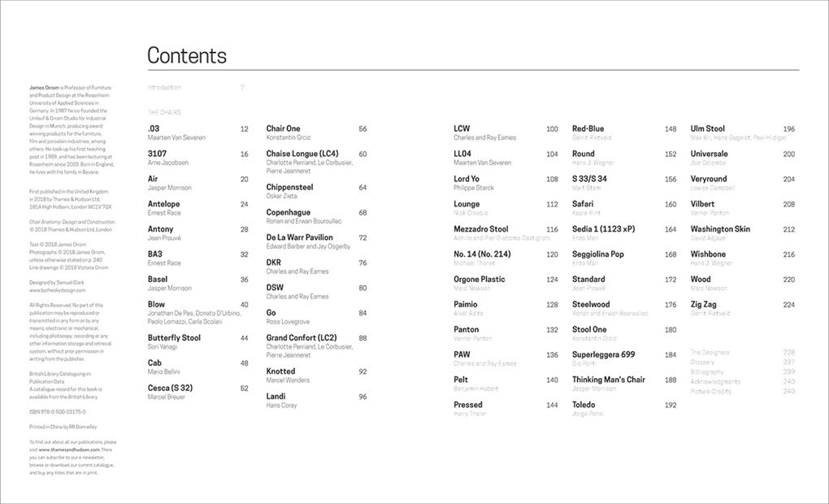Viewport: 829px width, 504px height.
Task: Jump to the Antelope chair entry
Action: pyautogui.click(x=164, y=204)
